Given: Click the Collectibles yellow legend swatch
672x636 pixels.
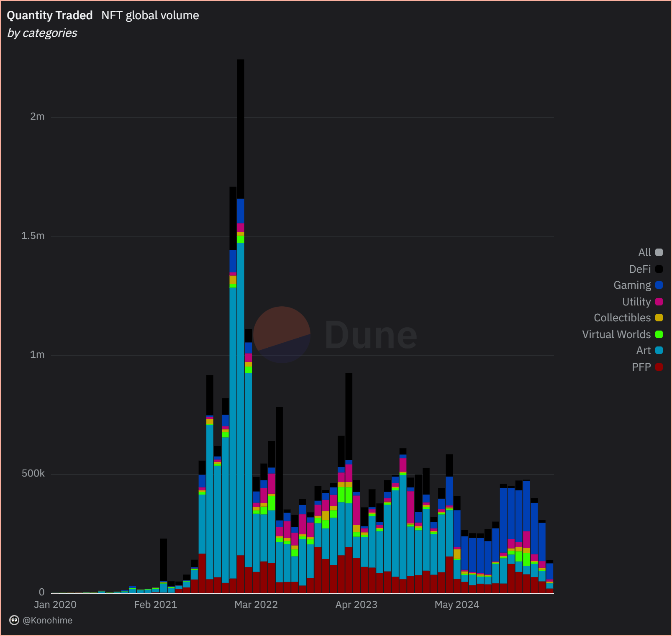Looking at the screenshot, I should point(659,318).
